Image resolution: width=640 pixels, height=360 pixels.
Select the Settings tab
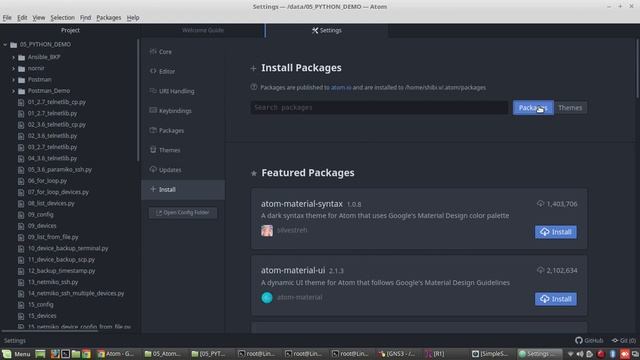pyautogui.click(x=327, y=30)
